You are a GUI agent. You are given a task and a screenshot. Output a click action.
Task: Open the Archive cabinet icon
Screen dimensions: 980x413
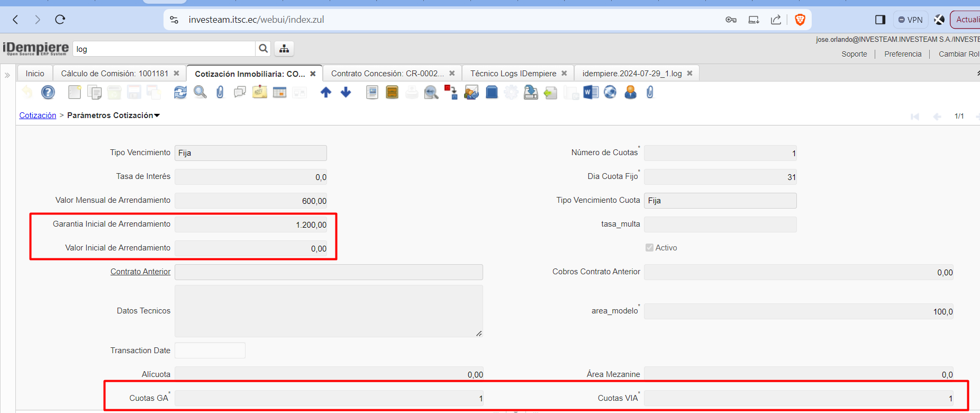[392, 93]
